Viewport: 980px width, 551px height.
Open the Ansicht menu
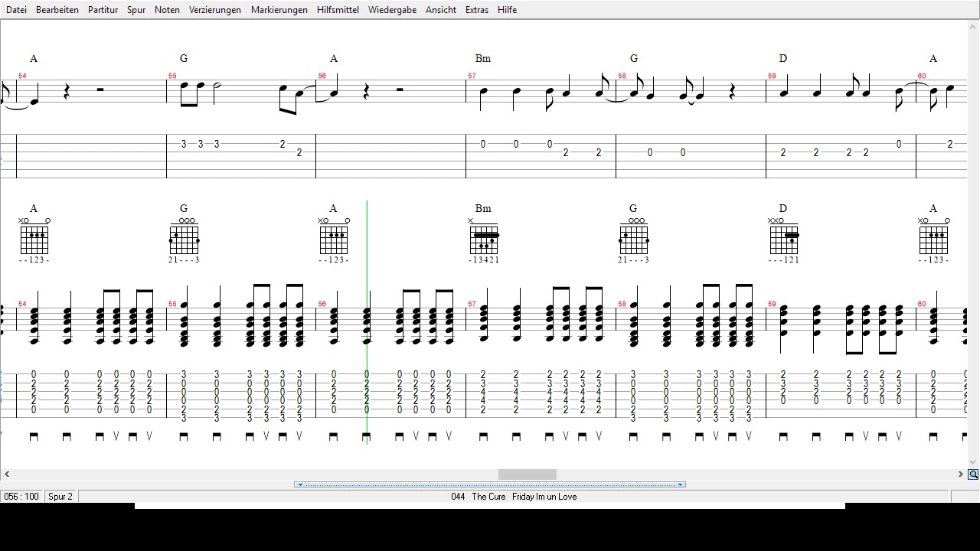coord(441,10)
